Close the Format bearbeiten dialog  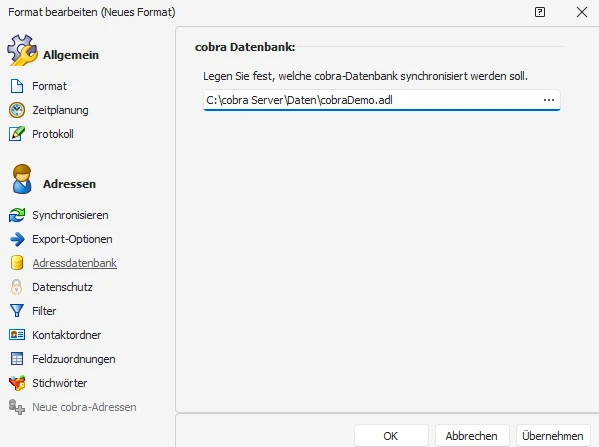pyautogui.click(x=582, y=12)
